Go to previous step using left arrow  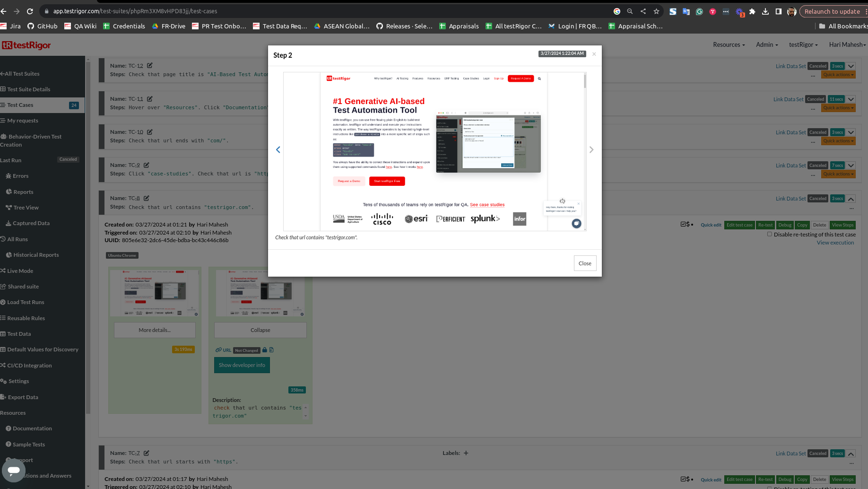tap(278, 150)
